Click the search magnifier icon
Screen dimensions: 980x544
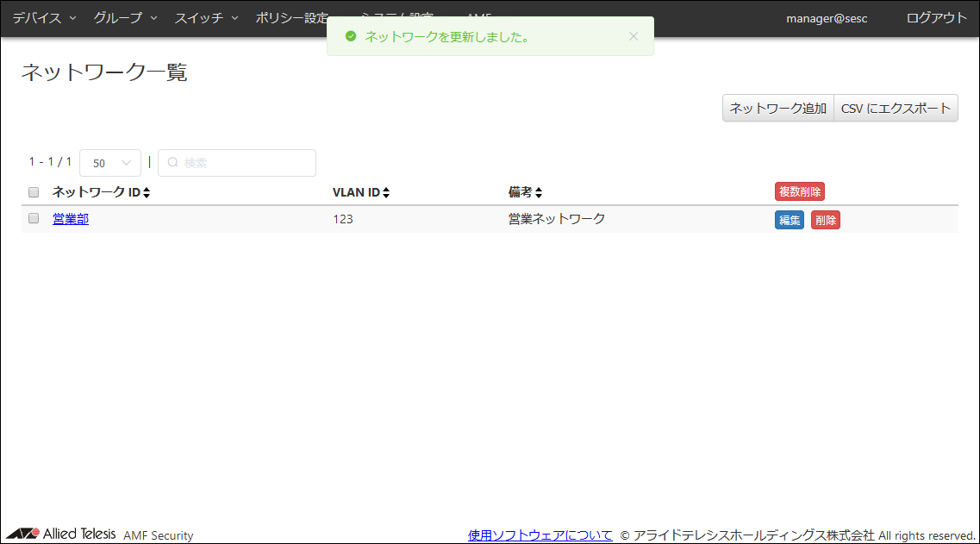[x=172, y=163]
